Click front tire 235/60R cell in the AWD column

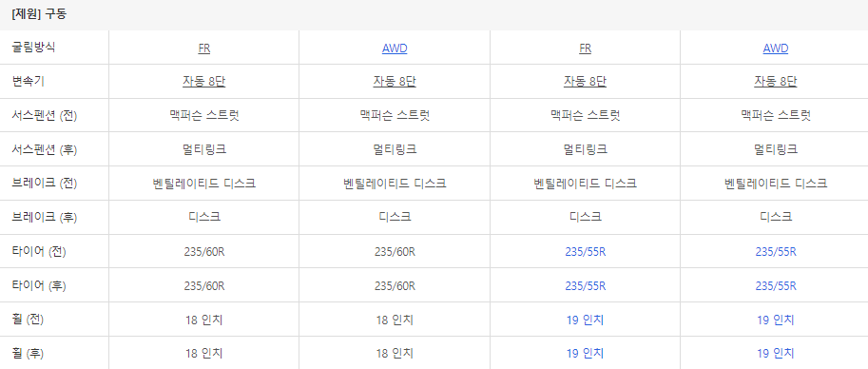pyautogui.click(x=395, y=252)
